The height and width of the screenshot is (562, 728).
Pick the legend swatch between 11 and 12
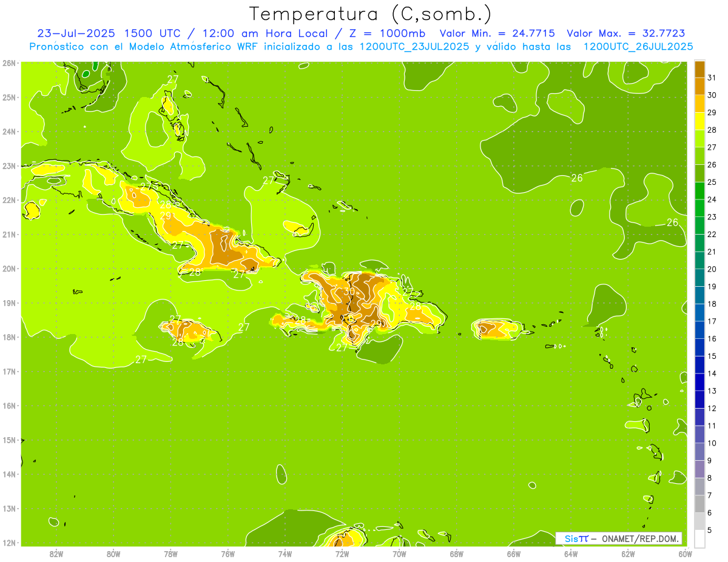coord(699,417)
